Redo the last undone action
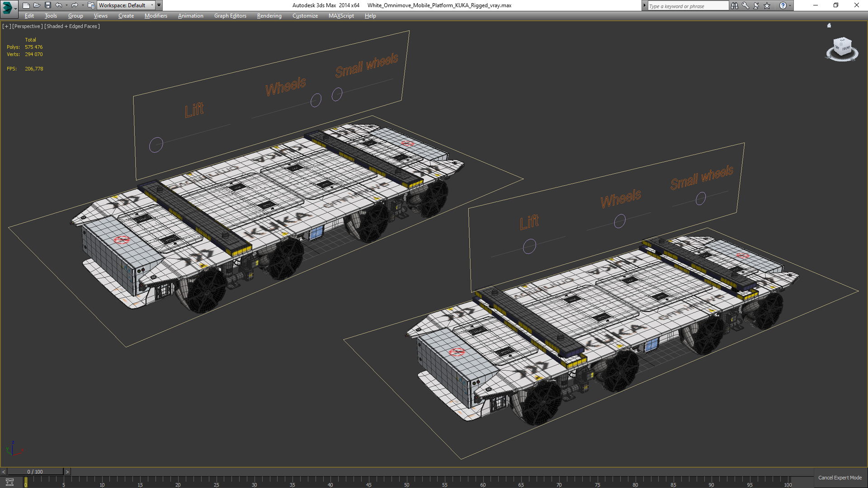 [75, 5]
